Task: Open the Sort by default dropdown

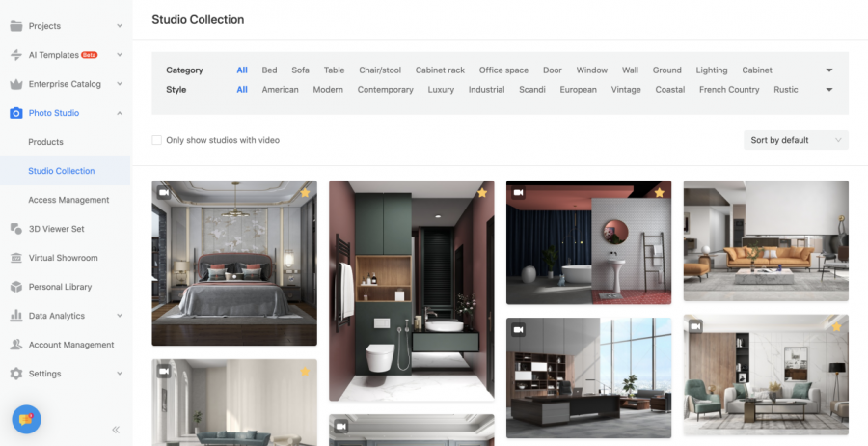Action: [796, 140]
